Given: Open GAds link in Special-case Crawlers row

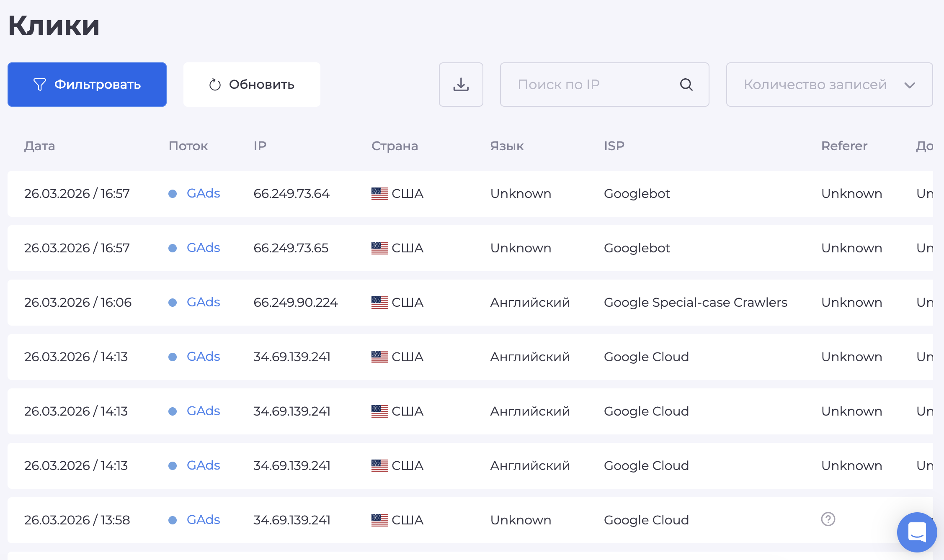Looking at the screenshot, I should point(203,302).
